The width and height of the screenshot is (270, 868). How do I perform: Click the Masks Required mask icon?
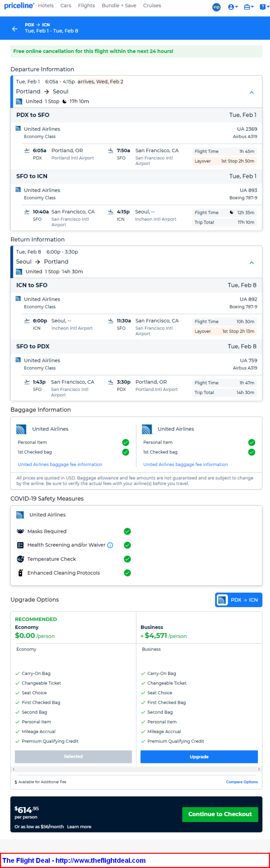[x=20, y=531]
